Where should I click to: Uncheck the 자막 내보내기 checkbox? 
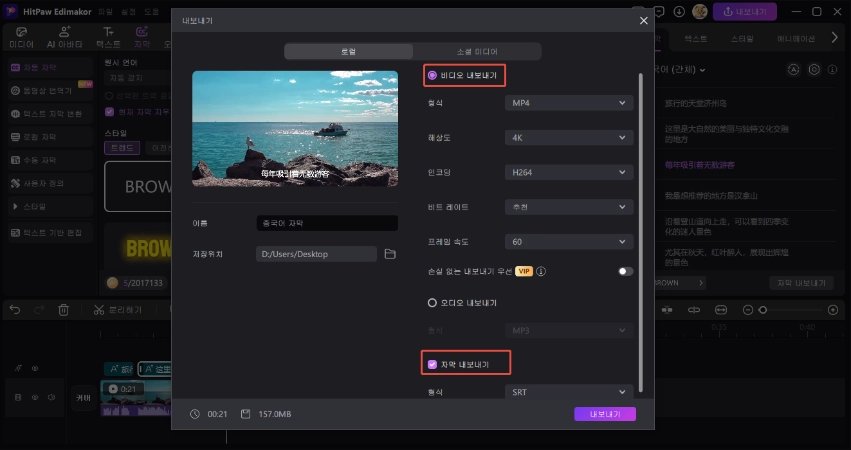[x=432, y=363]
